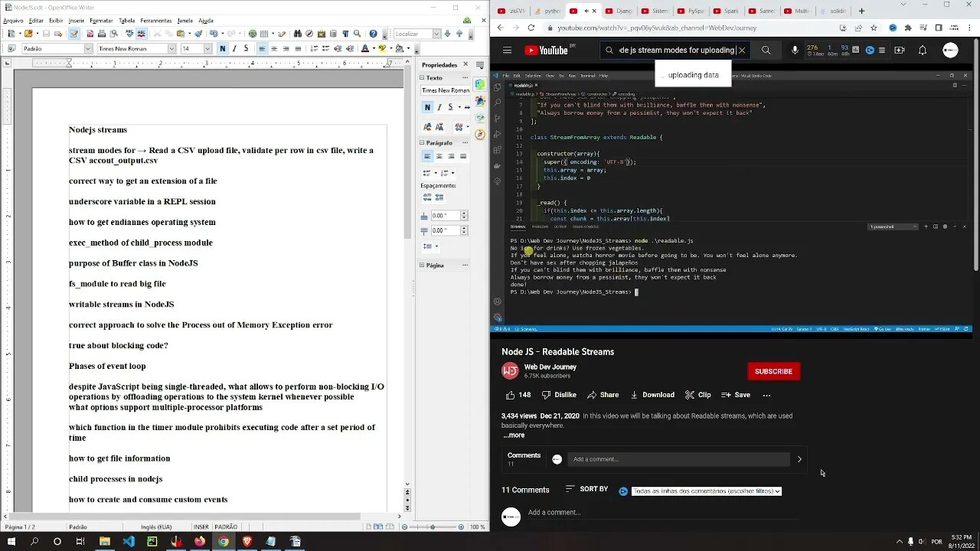Select Align Left in Writer formatting toolbar
Viewport: 980px width, 551px height.
(262, 48)
